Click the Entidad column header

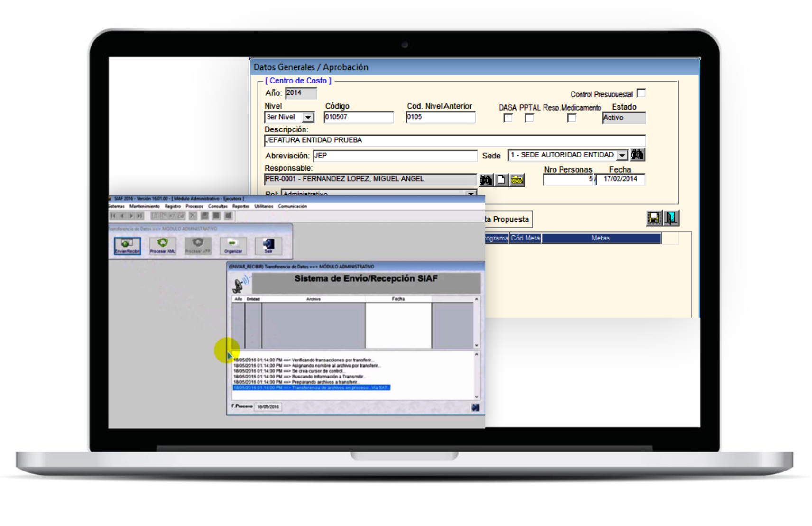pos(253,299)
